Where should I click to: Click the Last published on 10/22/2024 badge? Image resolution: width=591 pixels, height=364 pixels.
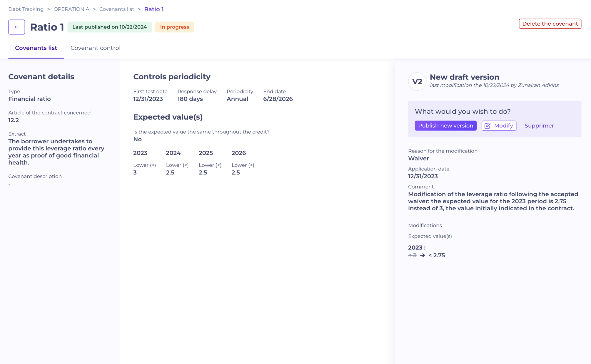point(109,27)
